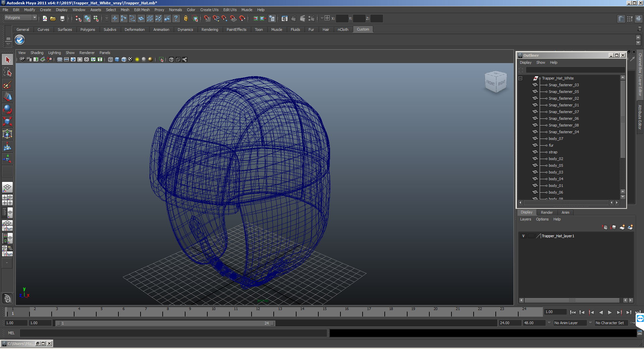Click the custom shelf checkmark button
This screenshot has height=349, width=644.
(x=19, y=40)
